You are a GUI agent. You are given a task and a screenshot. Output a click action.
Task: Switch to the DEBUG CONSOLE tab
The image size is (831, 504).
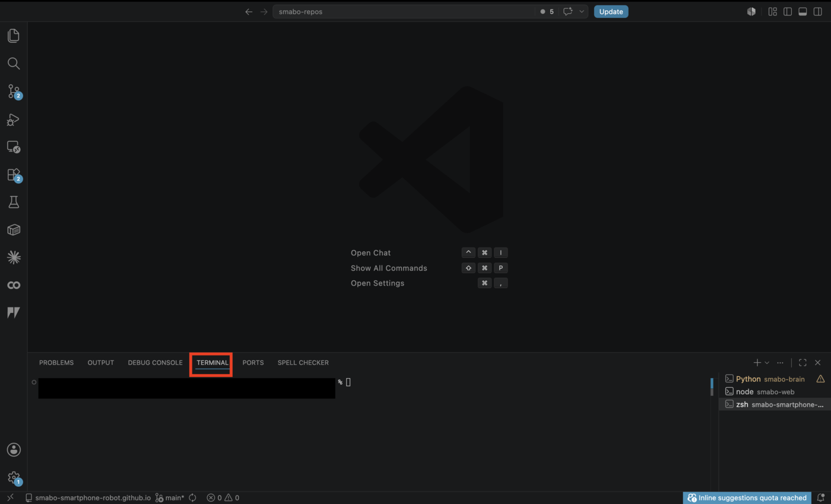[x=156, y=363]
